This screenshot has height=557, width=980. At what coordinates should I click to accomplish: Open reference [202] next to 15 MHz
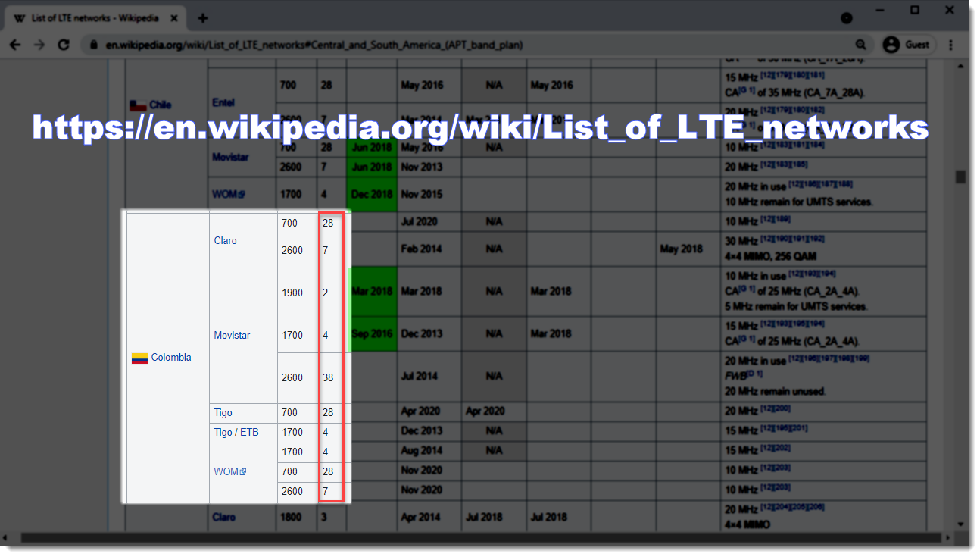coord(782,449)
